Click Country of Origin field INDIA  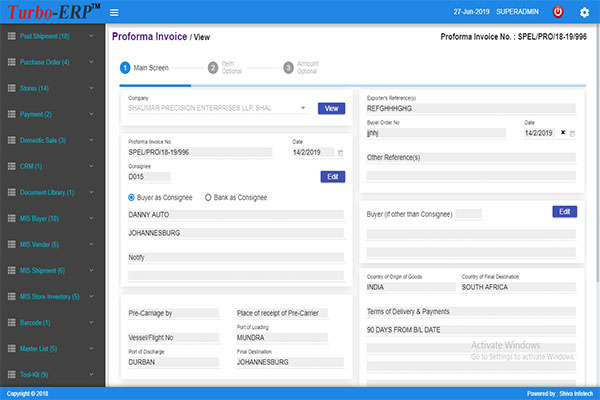click(x=411, y=287)
